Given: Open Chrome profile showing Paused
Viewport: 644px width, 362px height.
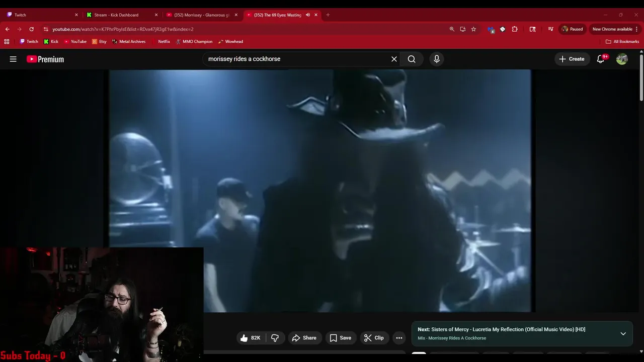Looking at the screenshot, I should click(572, 29).
